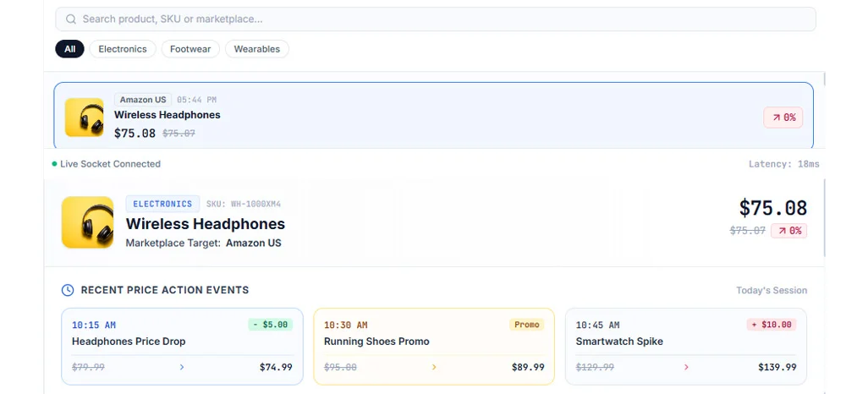Click struck-through $75.07 in the detail panel
The width and height of the screenshot is (868, 394).
pyautogui.click(x=747, y=231)
